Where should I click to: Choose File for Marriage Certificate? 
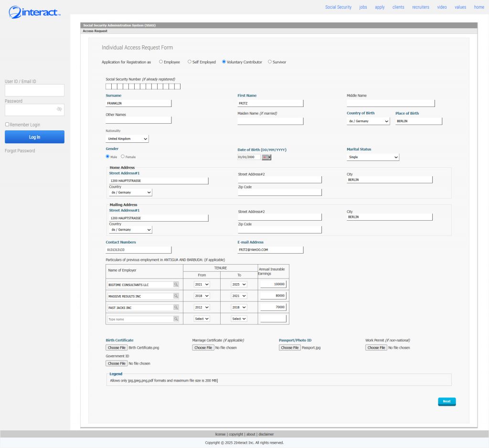(x=203, y=348)
